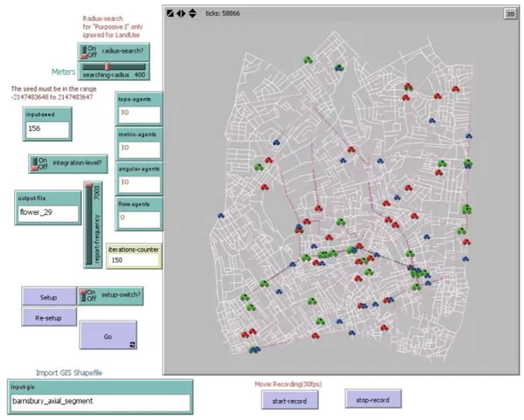This screenshot has height=420, width=524.
Task: Click the start-record button
Action: click(289, 401)
